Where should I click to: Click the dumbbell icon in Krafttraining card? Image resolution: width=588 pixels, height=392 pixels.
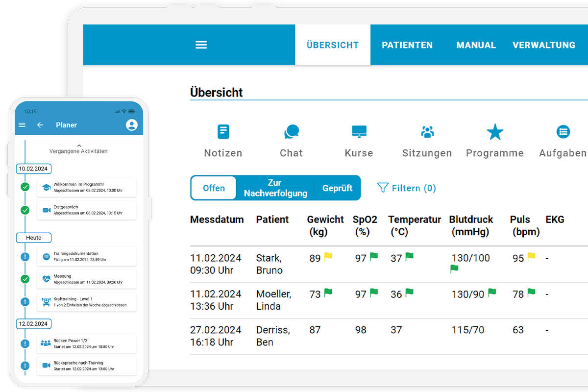point(47,301)
